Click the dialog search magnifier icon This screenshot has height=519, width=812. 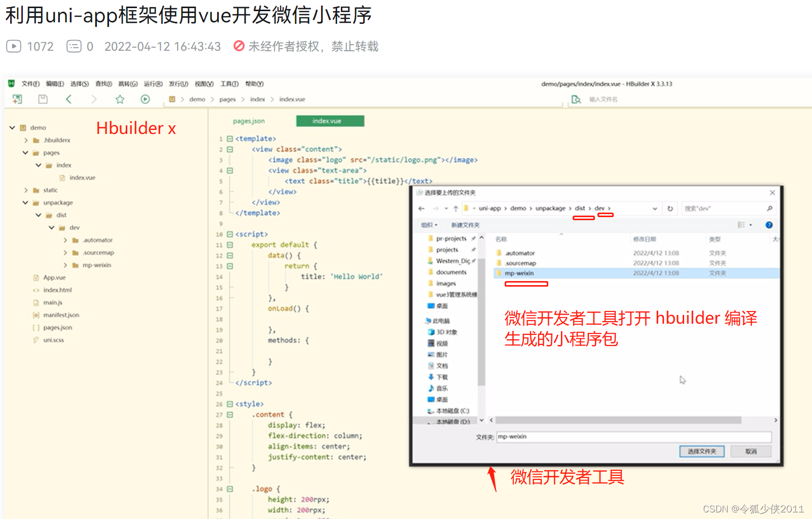(769, 209)
